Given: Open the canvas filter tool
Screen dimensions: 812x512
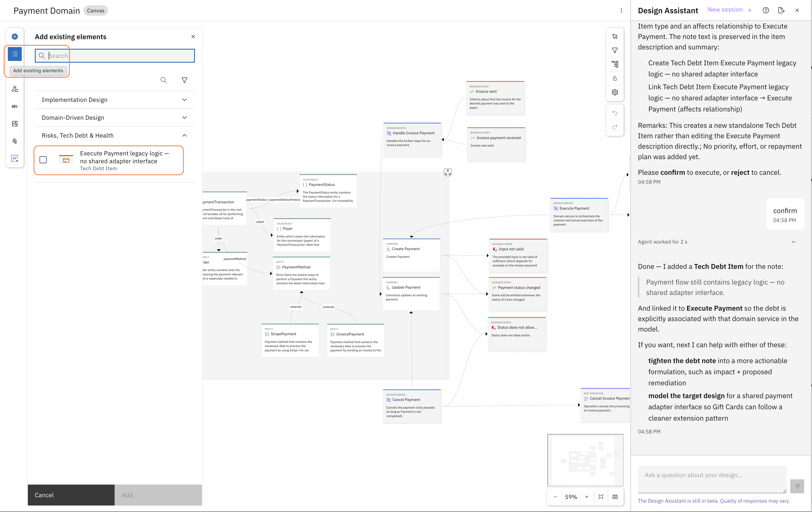Looking at the screenshot, I should pyautogui.click(x=615, y=50).
